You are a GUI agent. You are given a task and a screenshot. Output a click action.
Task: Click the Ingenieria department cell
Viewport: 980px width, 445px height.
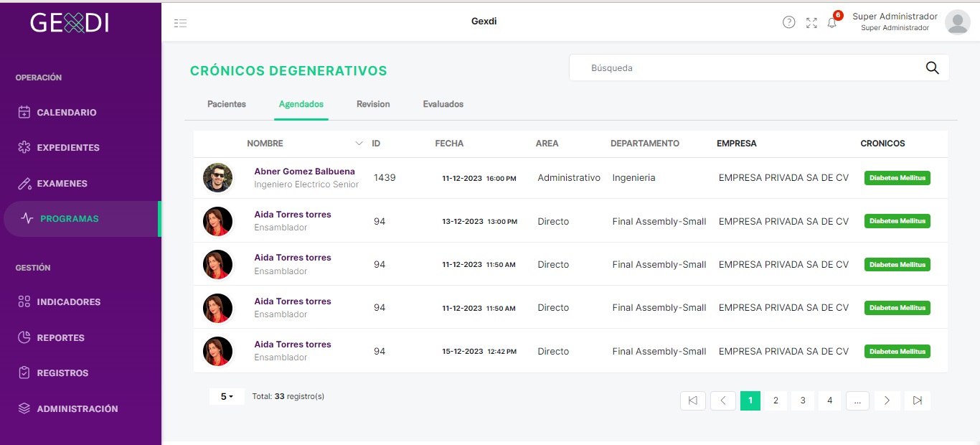(633, 177)
